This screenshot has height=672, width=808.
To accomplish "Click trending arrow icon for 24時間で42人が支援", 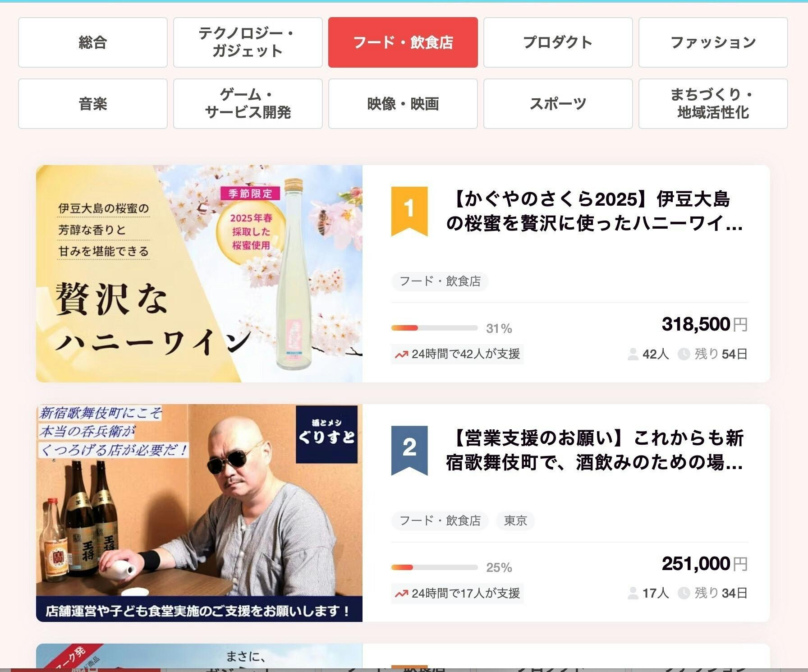I will click(401, 354).
